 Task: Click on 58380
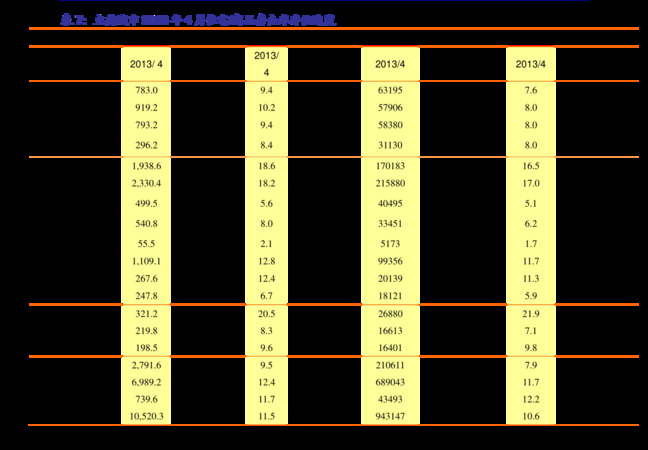pos(390,125)
